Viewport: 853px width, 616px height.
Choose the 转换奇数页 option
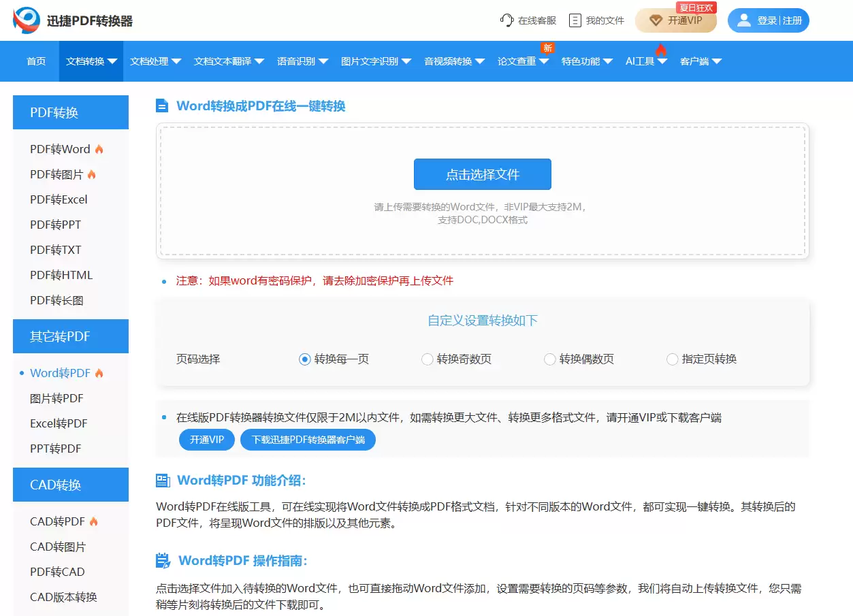pos(427,359)
